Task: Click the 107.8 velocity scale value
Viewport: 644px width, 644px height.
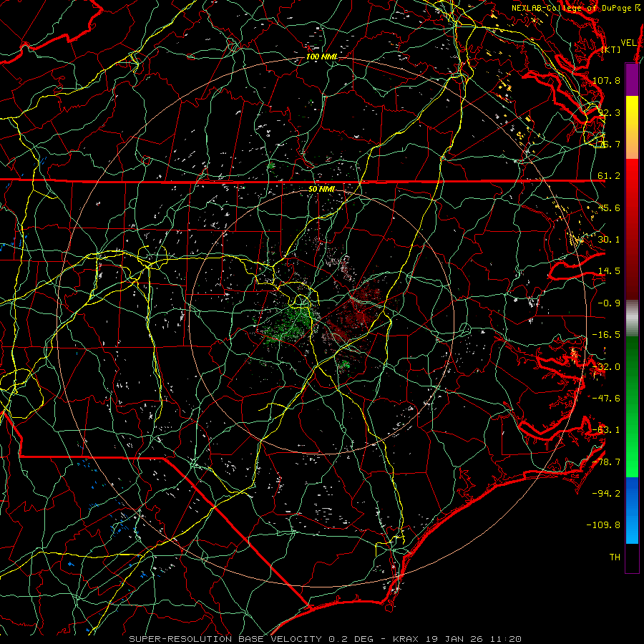Action: coord(606,80)
